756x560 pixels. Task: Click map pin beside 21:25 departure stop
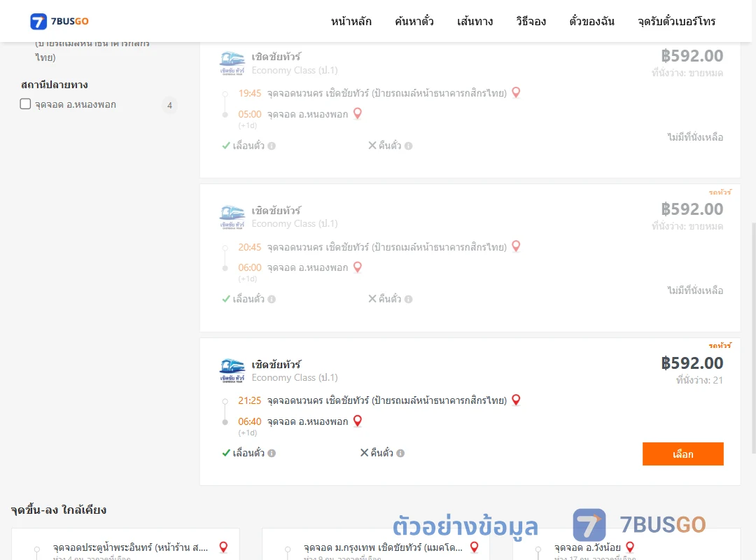pos(516,400)
